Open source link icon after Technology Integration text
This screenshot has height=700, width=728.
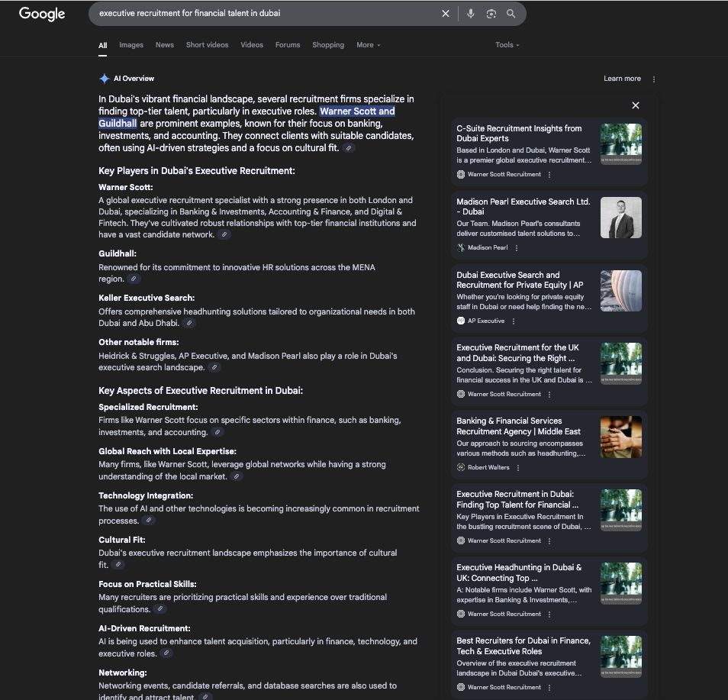(149, 521)
